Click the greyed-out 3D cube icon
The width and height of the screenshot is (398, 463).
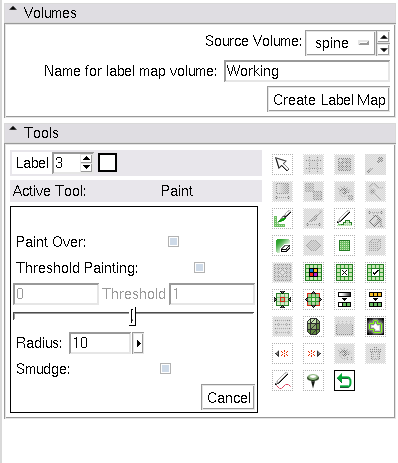pyautogui.click(x=375, y=245)
